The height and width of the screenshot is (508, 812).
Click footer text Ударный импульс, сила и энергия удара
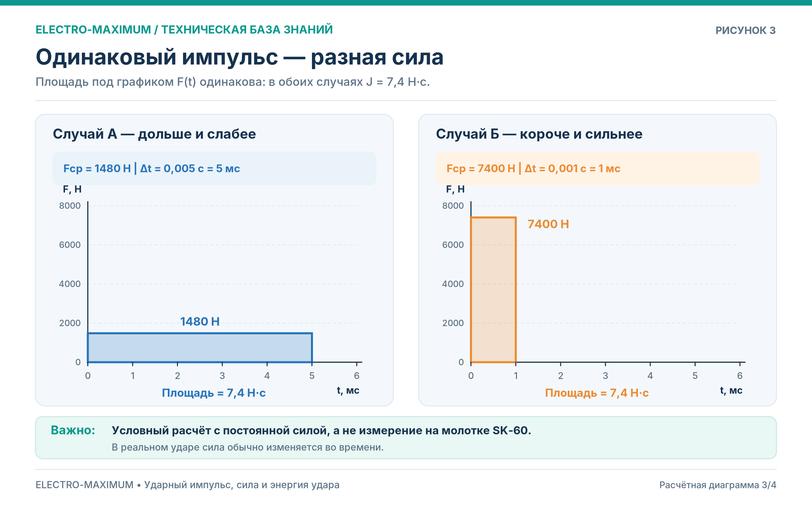242,485
